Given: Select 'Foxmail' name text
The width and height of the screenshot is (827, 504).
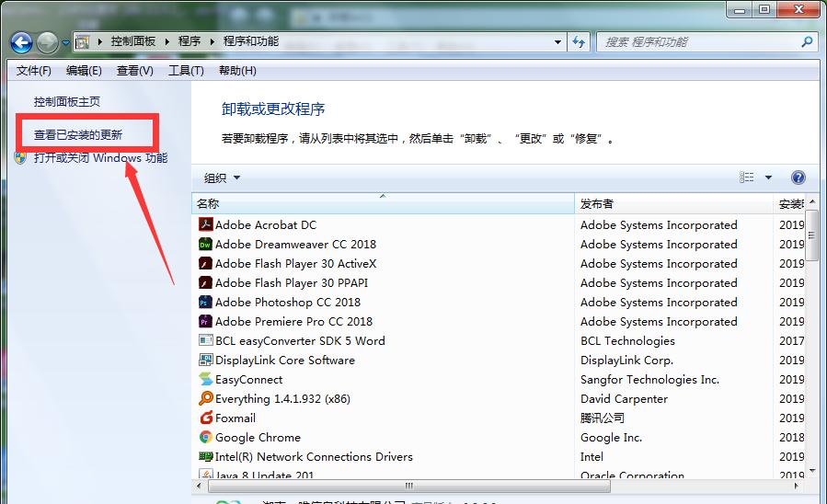Looking at the screenshot, I should 235,418.
